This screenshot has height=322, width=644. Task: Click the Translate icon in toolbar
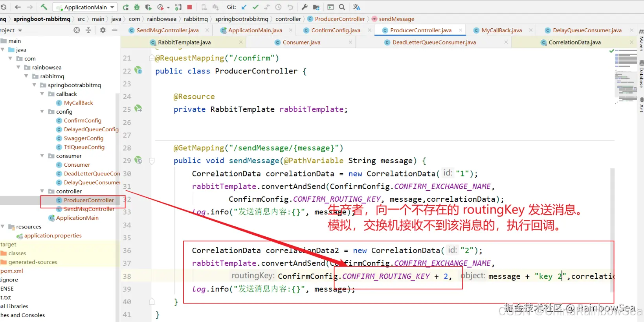coord(356,7)
